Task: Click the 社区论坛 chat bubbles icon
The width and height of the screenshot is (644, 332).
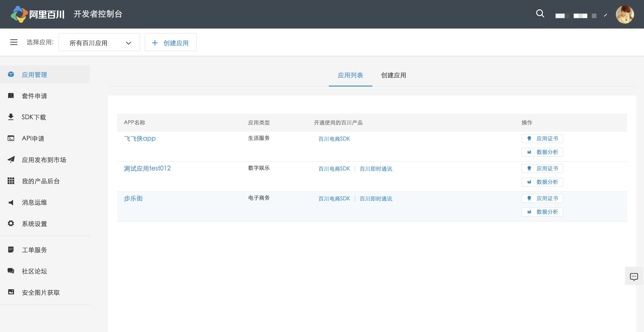Action: [11, 271]
